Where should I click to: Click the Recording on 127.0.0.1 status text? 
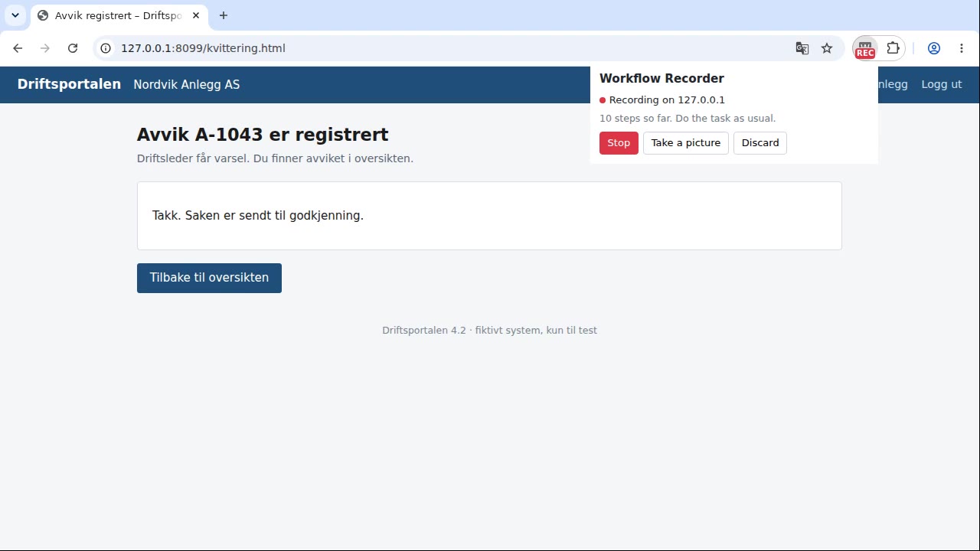pos(667,100)
